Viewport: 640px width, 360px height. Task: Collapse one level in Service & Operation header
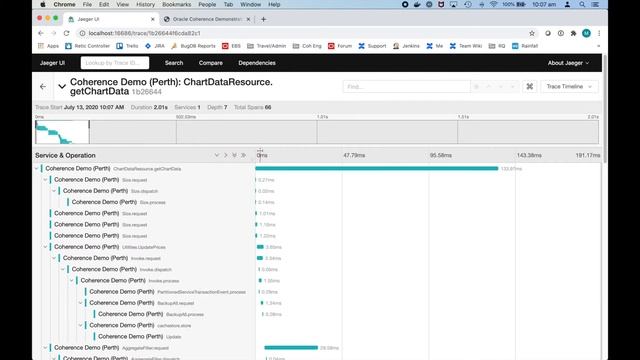(x=225, y=156)
